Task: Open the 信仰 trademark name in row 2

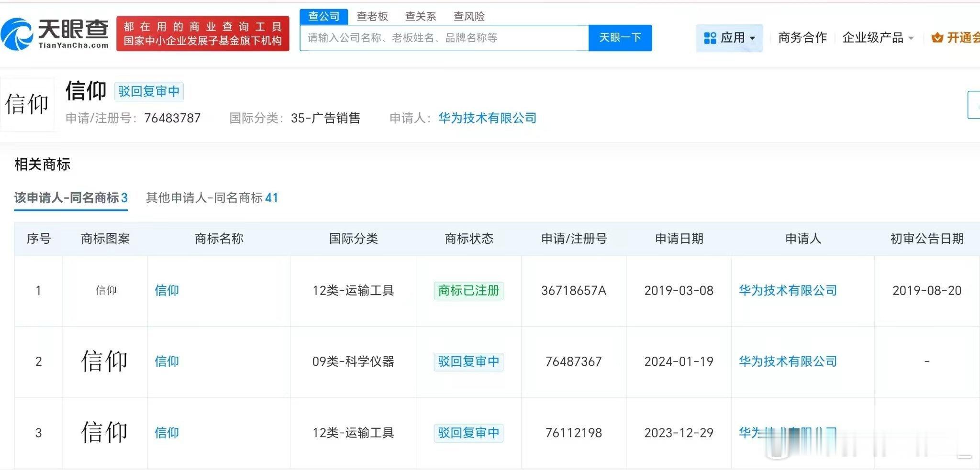Action: click(167, 361)
